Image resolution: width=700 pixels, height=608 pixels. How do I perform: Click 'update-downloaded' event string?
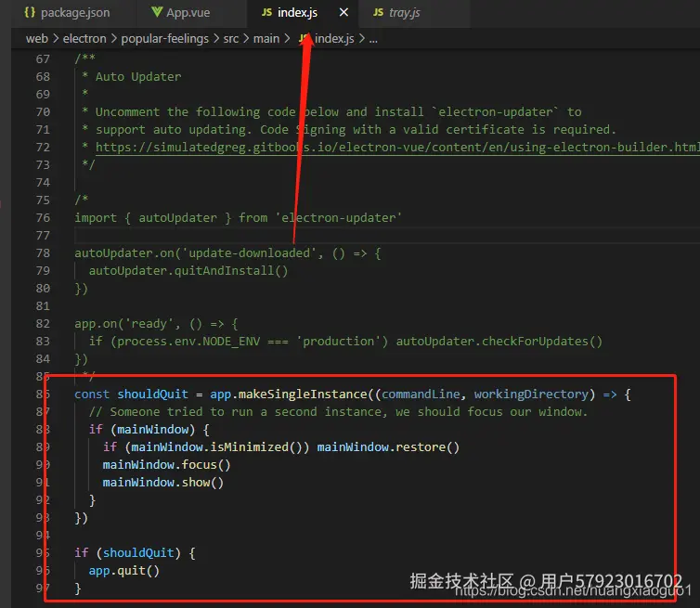click(x=250, y=253)
